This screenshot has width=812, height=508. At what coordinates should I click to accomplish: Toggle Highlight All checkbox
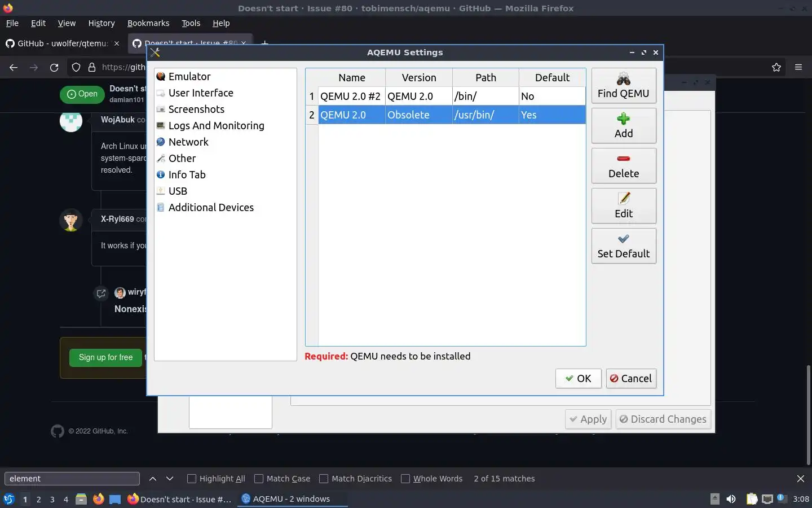192,479
